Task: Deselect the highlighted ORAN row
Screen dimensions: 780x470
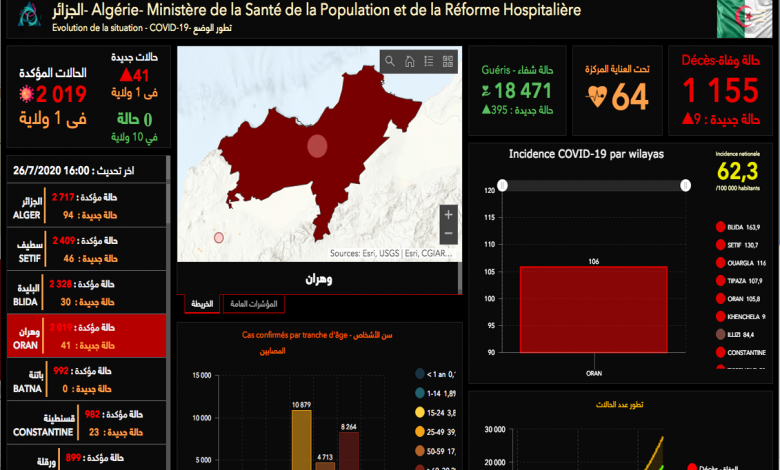Action: (x=87, y=336)
